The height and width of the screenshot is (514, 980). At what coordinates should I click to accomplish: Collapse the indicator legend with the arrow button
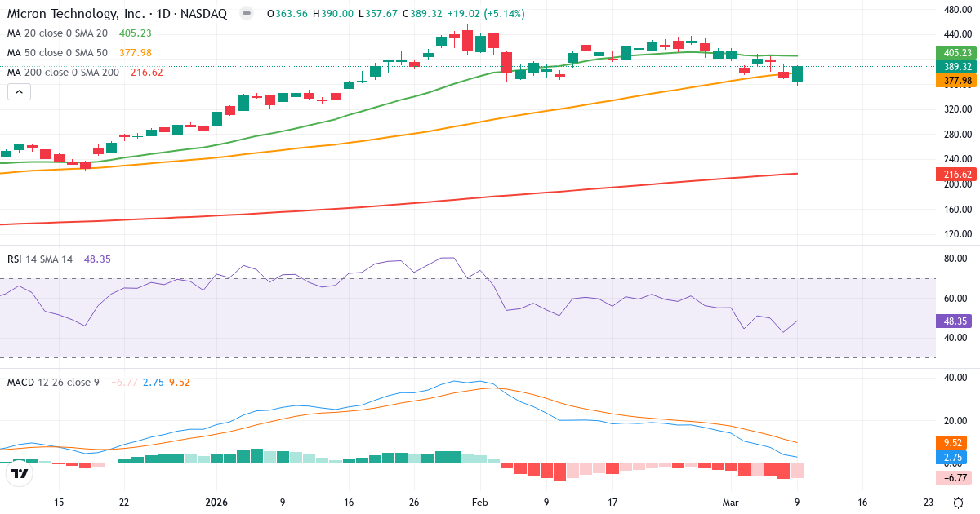[18, 91]
